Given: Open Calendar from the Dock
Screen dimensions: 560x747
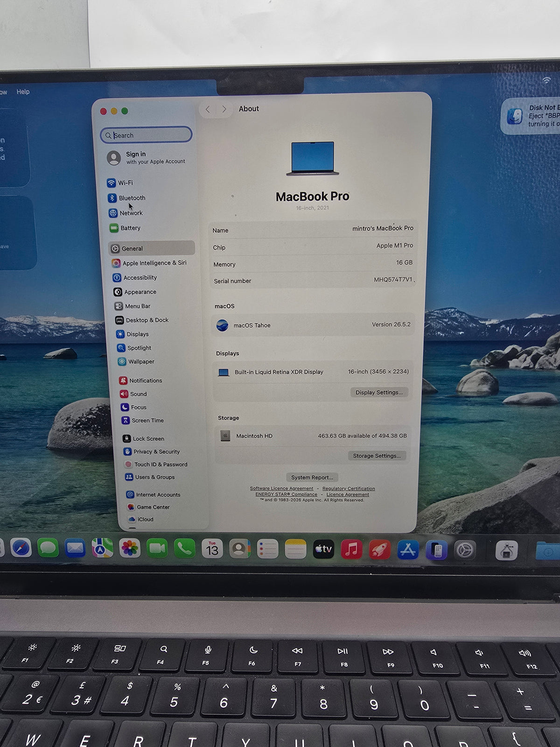Looking at the screenshot, I should (x=212, y=549).
